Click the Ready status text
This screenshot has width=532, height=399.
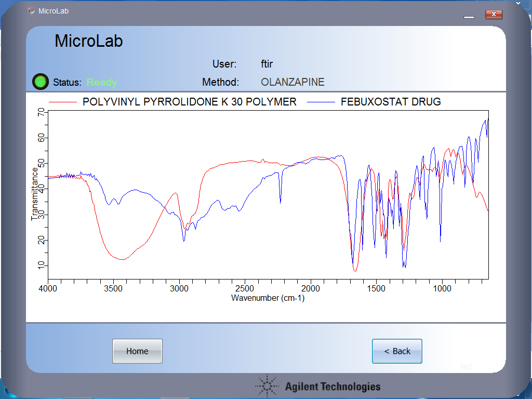[101, 83]
